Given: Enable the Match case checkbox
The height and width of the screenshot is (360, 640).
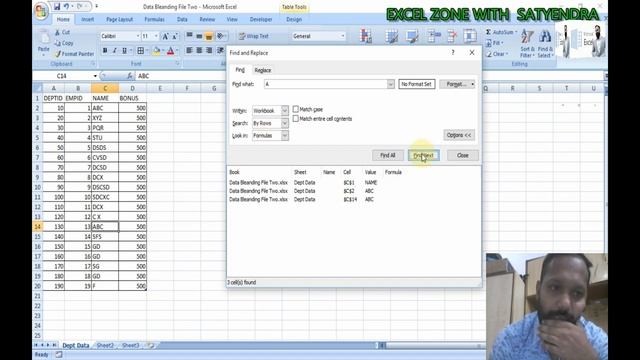Looking at the screenshot, I should [x=296, y=109].
